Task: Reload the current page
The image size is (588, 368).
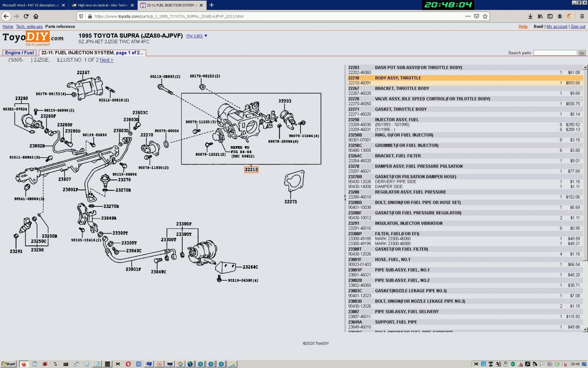Action: 26,16
